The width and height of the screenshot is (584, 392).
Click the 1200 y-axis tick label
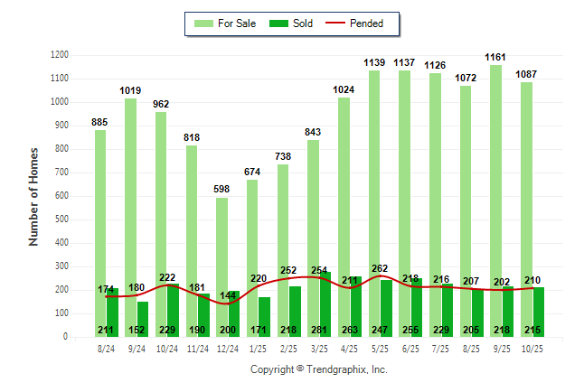pos(59,55)
